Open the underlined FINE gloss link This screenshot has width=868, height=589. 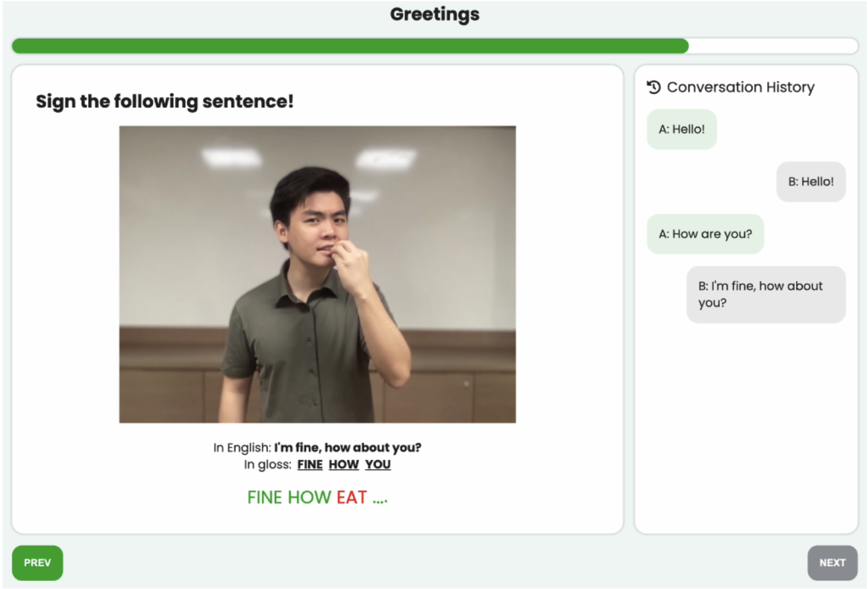coord(310,465)
